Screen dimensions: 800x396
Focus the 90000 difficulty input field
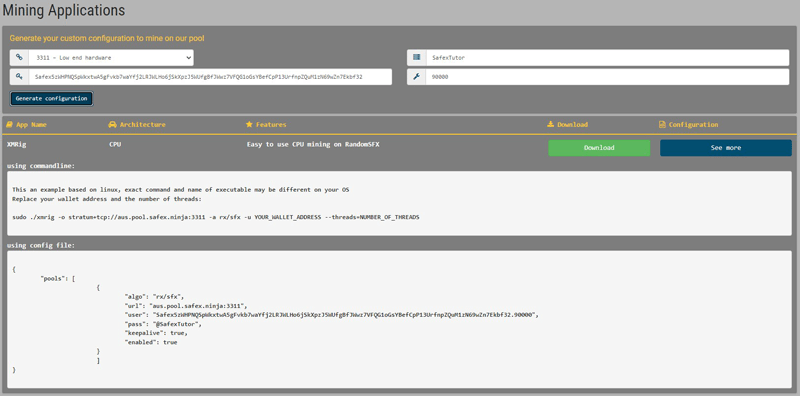coord(608,77)
